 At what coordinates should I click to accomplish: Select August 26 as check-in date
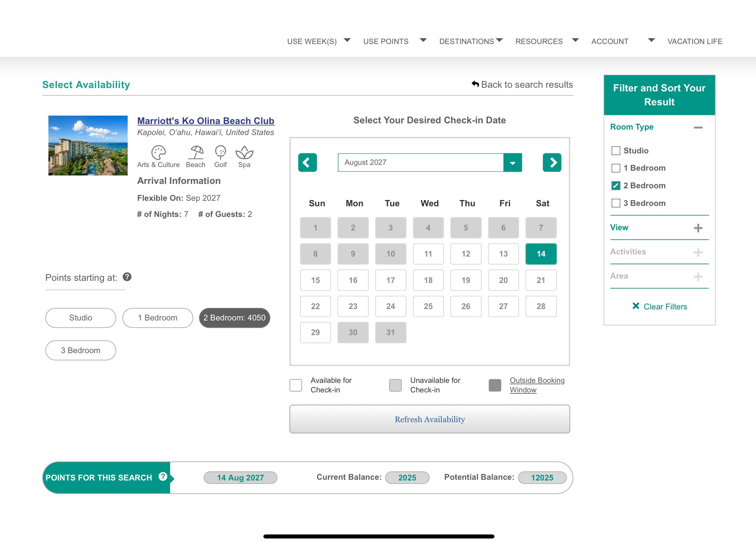466,307
